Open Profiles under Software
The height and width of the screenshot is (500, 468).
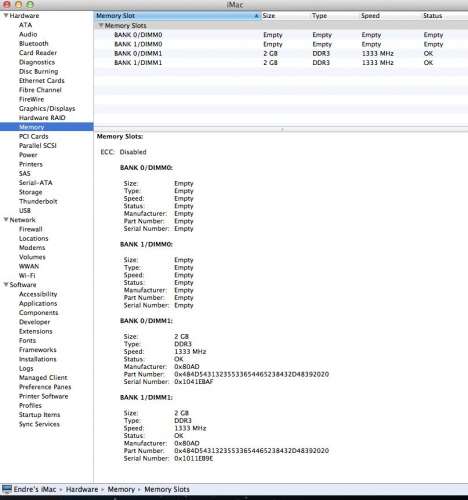[30, 405]
